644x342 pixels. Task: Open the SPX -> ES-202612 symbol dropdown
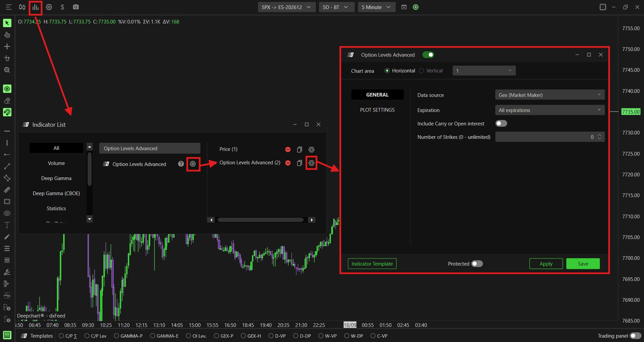coord(287,7)
